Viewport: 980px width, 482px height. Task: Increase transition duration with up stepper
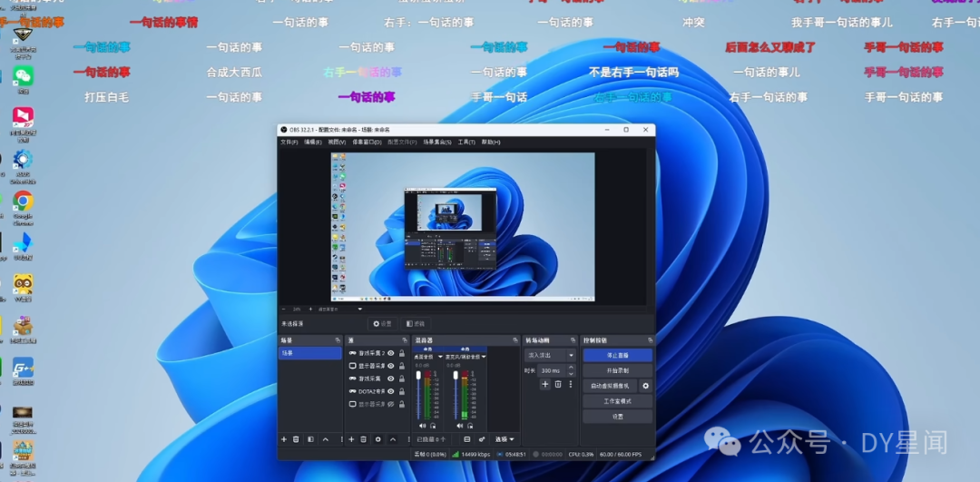pyautogui.click(x=571, y=368)
